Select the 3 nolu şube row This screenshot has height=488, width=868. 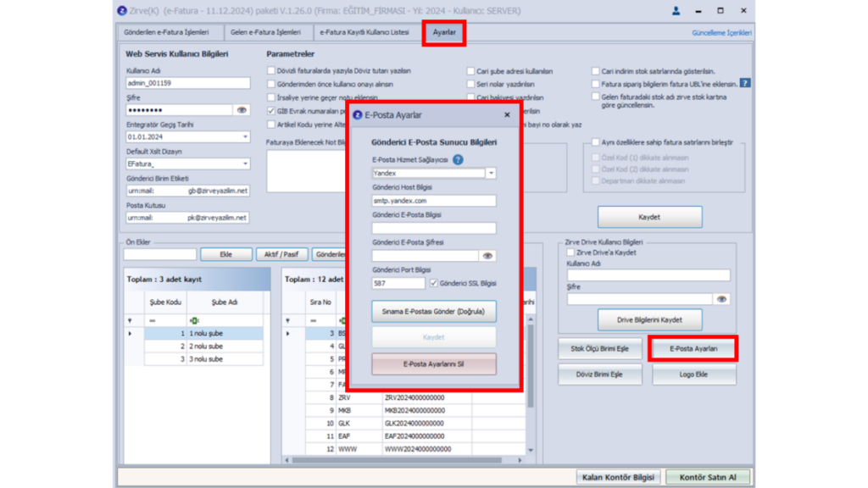coord(203,359)
